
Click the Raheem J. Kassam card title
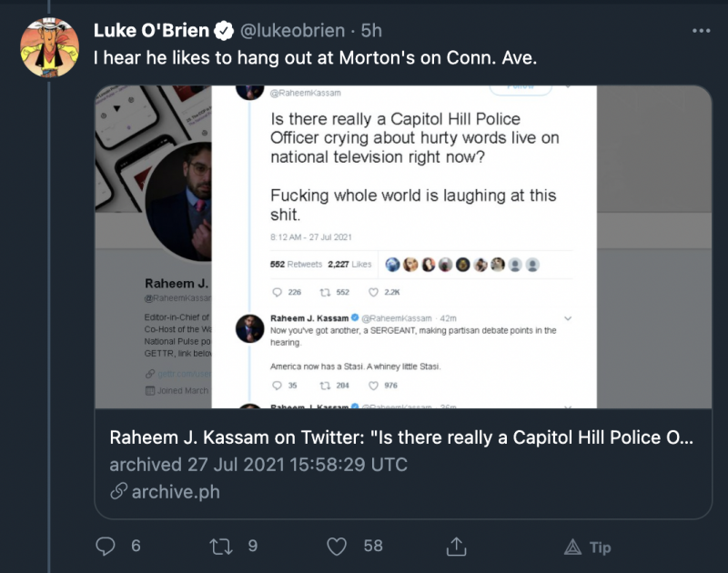(400, 437)
